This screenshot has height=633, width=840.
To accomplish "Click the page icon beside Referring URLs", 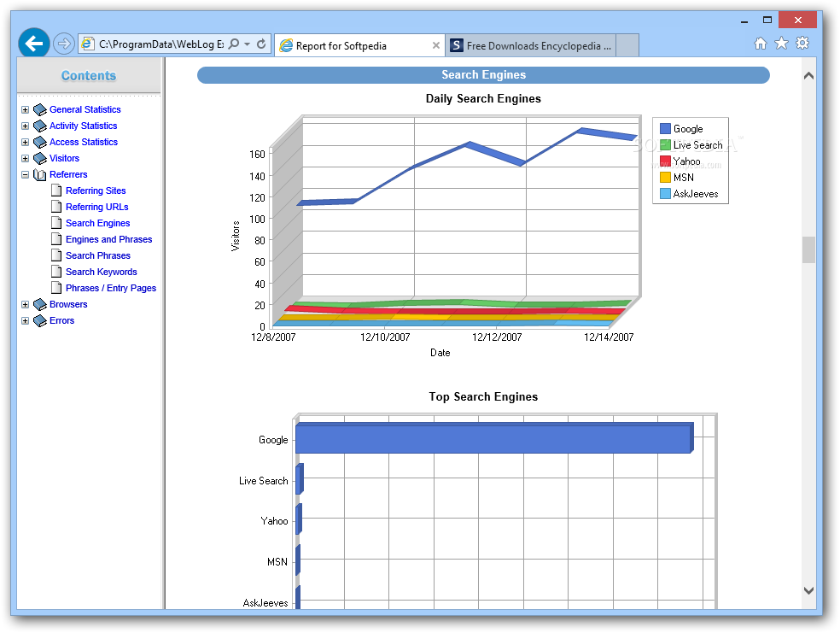I will pyautogui.click(x=56, y=207).
